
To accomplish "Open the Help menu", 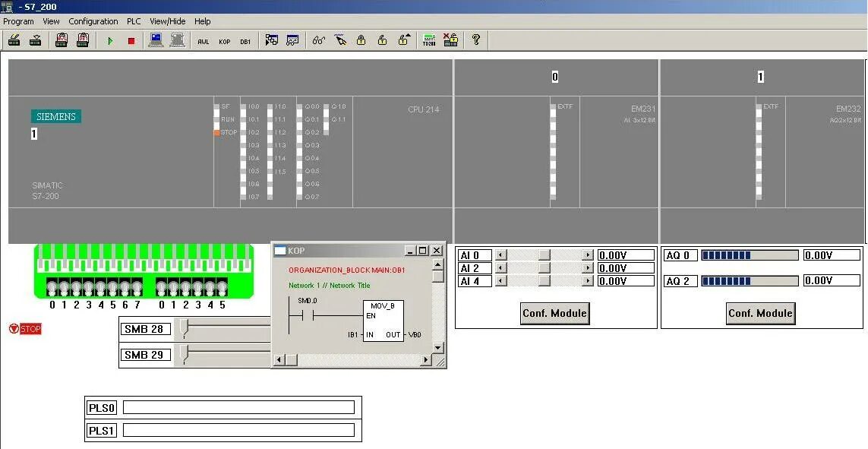I will tap(203, 21).
